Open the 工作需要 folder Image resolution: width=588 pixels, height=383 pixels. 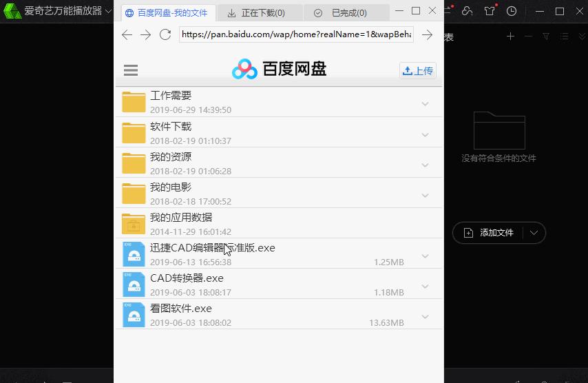(279, 102)
